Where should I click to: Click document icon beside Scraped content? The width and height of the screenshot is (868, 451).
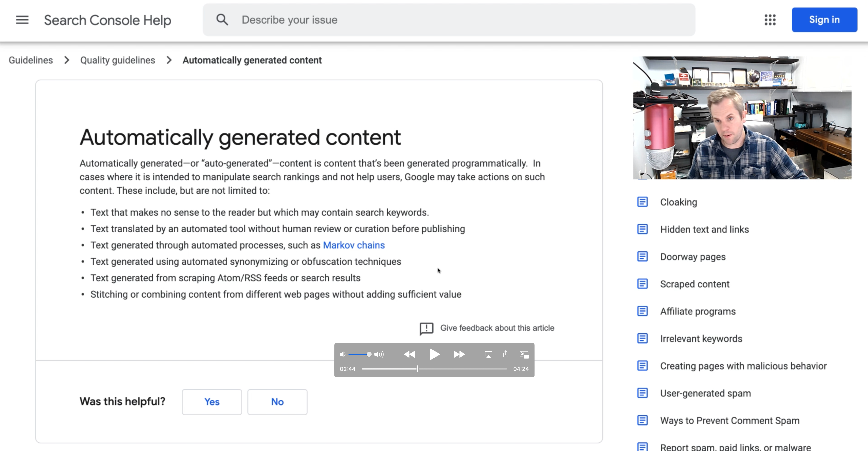[x=642, y=284]
